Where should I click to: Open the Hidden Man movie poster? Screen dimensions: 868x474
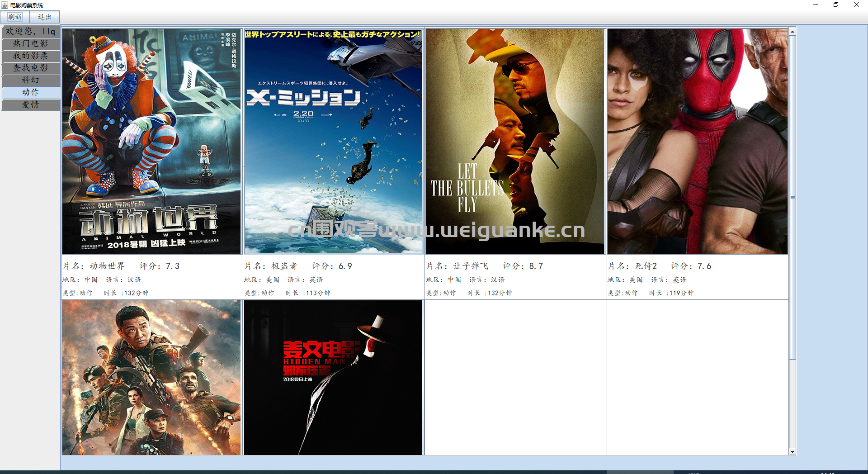click(x=334, y=378)
